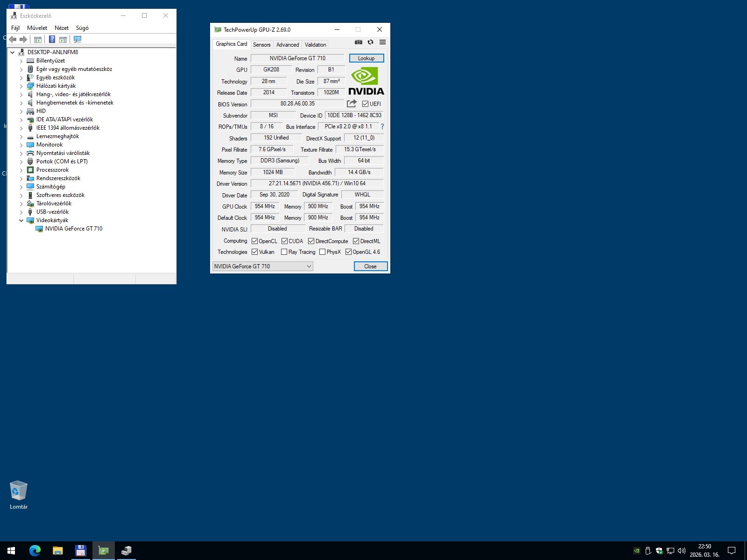Collapse the Videokártyák node
Screen dimensions: 747x560
pos(21,220)
